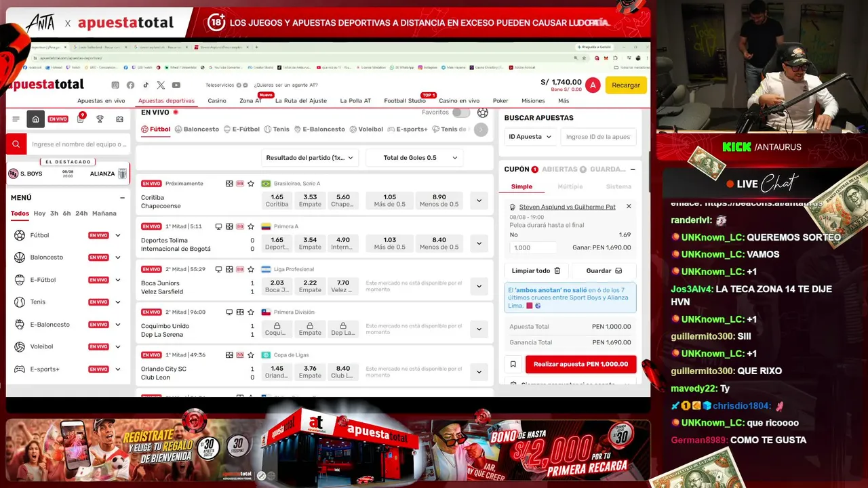The height and width of the screenshot is (488, 868).
Task: Click the Guardar button in coupon
Action: [604, 270]
